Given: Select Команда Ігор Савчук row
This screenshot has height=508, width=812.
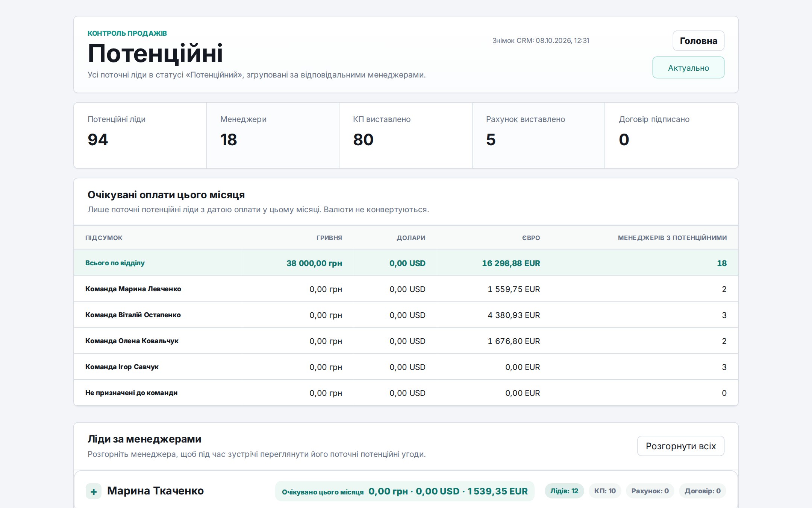Looking at the screenshot, I should (406, 367).
